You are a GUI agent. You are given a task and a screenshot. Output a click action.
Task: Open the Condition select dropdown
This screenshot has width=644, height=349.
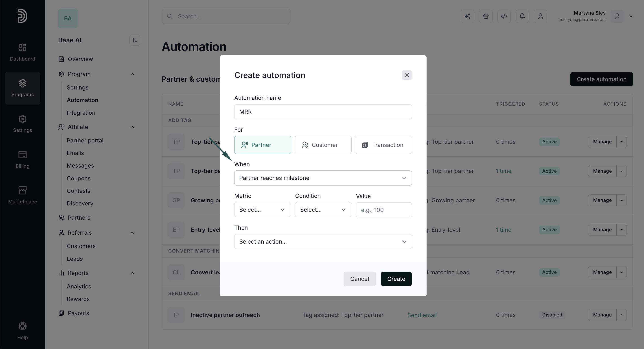pos(323,209)
